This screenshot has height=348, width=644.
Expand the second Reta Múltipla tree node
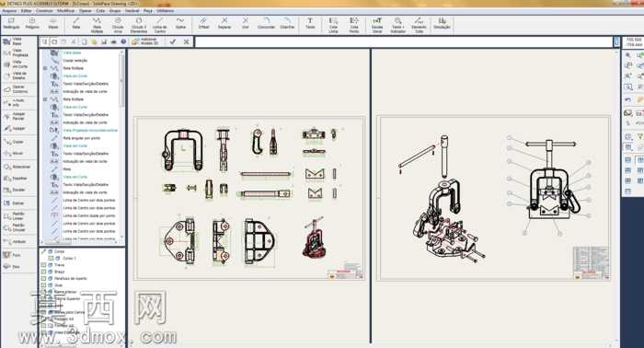[45, 99]
